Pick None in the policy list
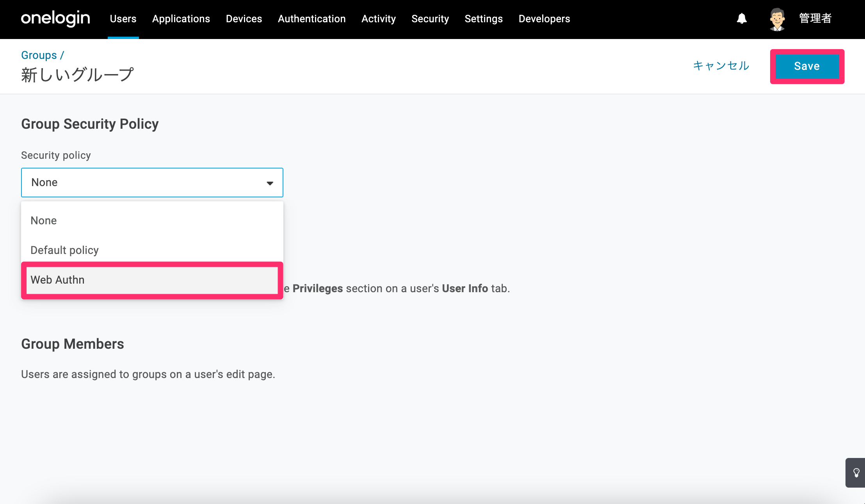Screen dimensions: 865x504 152,220
